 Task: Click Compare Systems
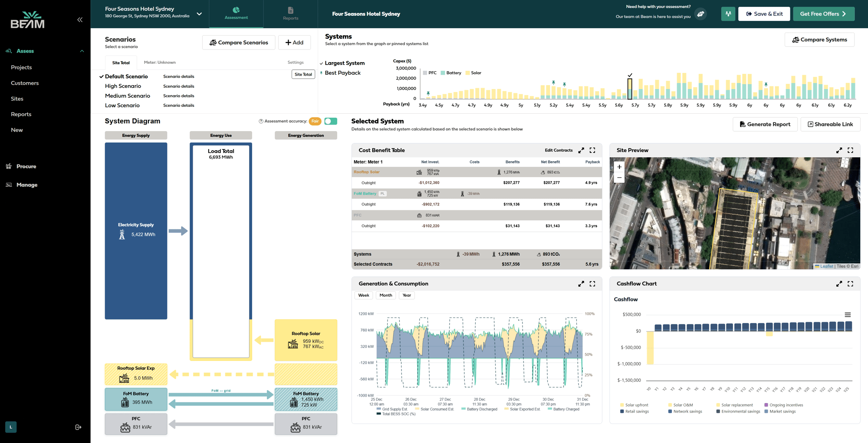tap(819, 40)
